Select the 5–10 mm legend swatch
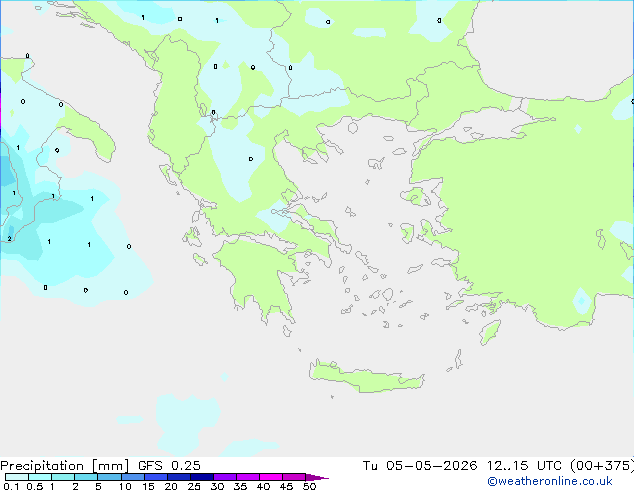 pyautogui.click(x=109, y=477)
